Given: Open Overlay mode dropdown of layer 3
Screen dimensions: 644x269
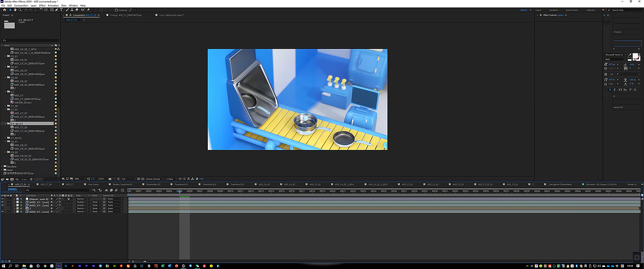Looking at the screenshot, I should click(x=82, y=205).
